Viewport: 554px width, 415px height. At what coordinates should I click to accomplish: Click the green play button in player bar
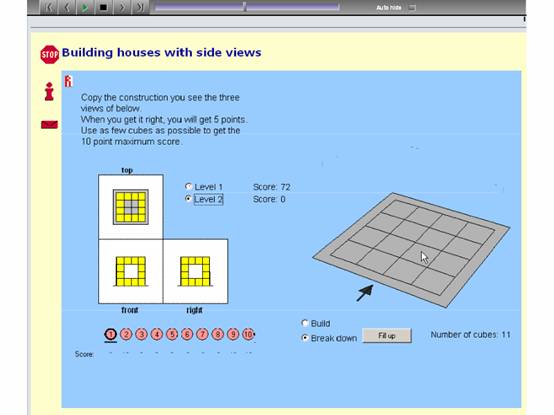tap(85, 7)
